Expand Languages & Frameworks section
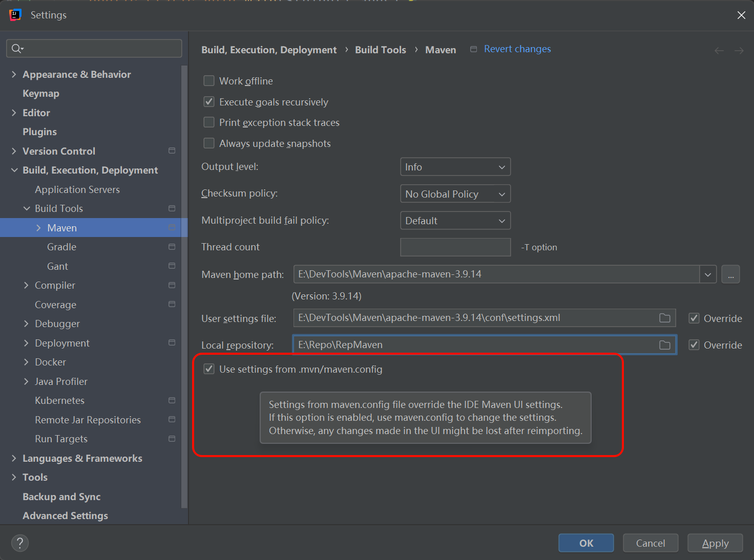This screenshot has width=754, height=560. (14, 458)
